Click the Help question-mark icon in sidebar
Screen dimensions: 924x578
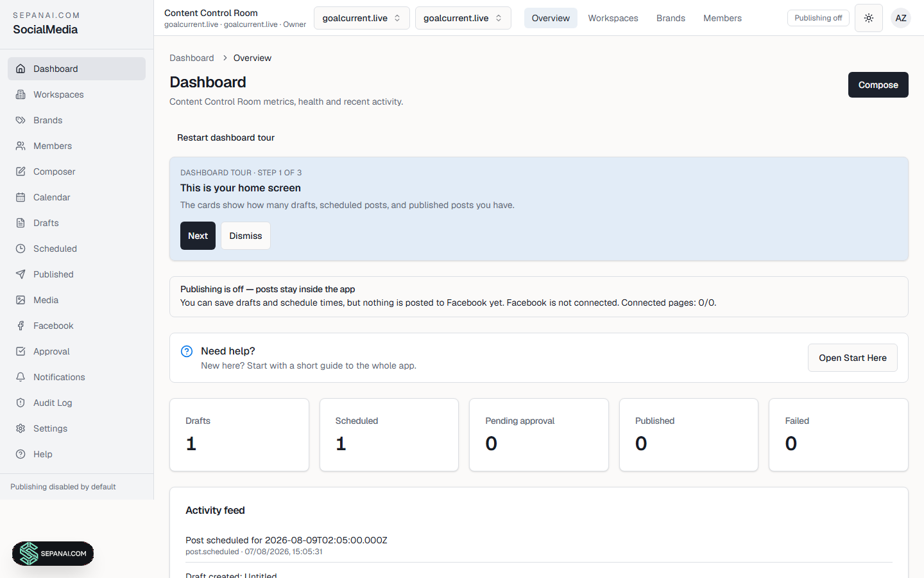(x=21, y=454)
